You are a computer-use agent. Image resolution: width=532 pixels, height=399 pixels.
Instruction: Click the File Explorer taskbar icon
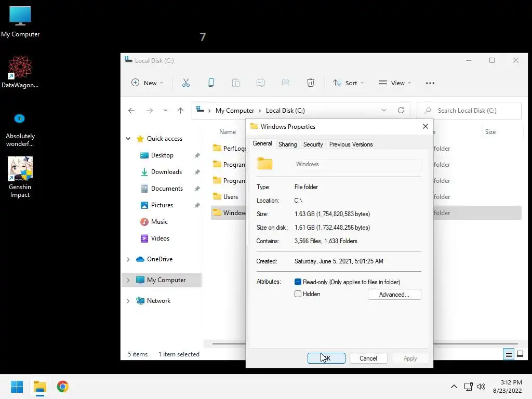pyautogui.click(x=40, y=387)
